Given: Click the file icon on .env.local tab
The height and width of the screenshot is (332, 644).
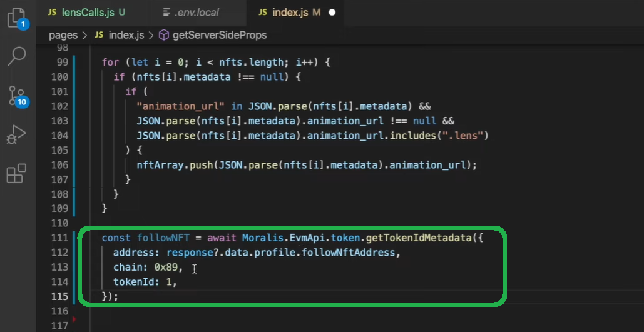Looking at the screenshot, I should (166, 13).
